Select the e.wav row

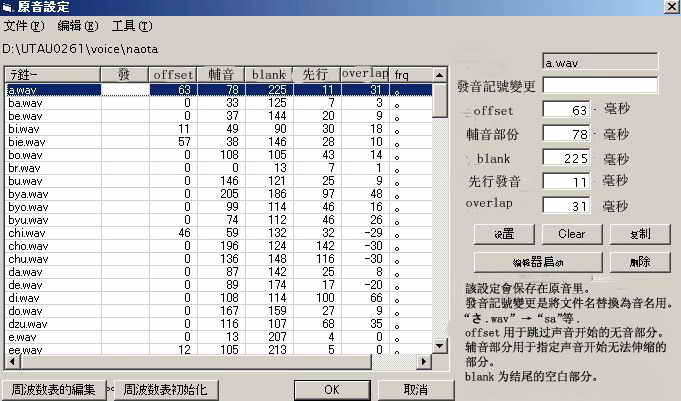(x=219, y=337)
